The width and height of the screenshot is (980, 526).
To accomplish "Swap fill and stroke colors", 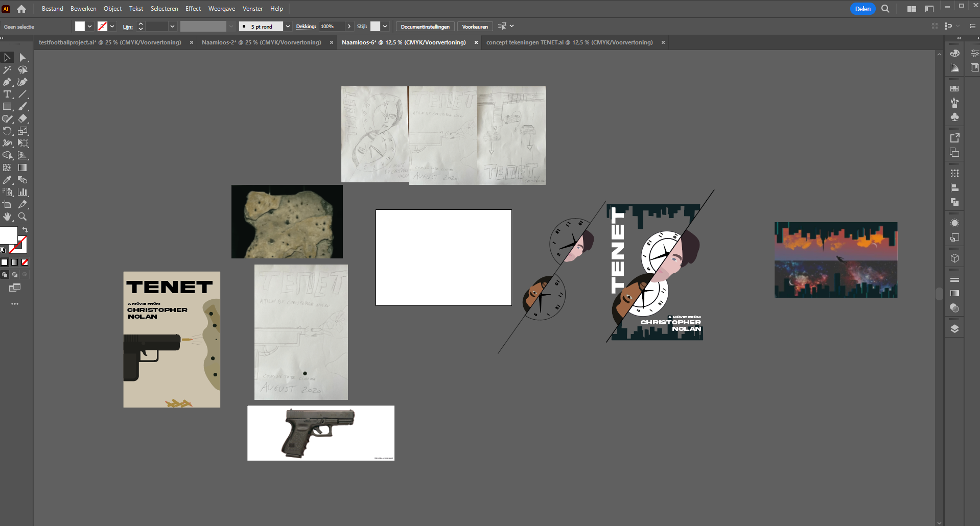I will 25,230.
